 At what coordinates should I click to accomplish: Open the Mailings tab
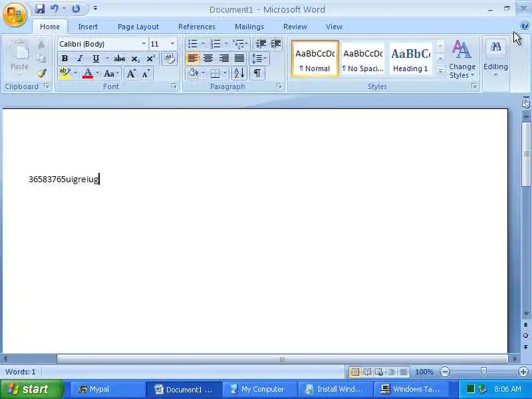[x=249, y=27]
